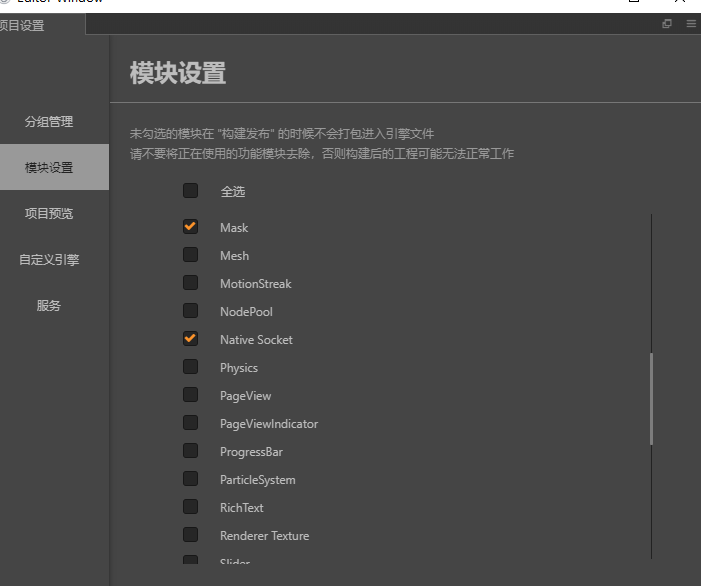This screenshot has width=701, height=586.
Task: Tick the 全选 checkbox
Action: click(190, 191)
